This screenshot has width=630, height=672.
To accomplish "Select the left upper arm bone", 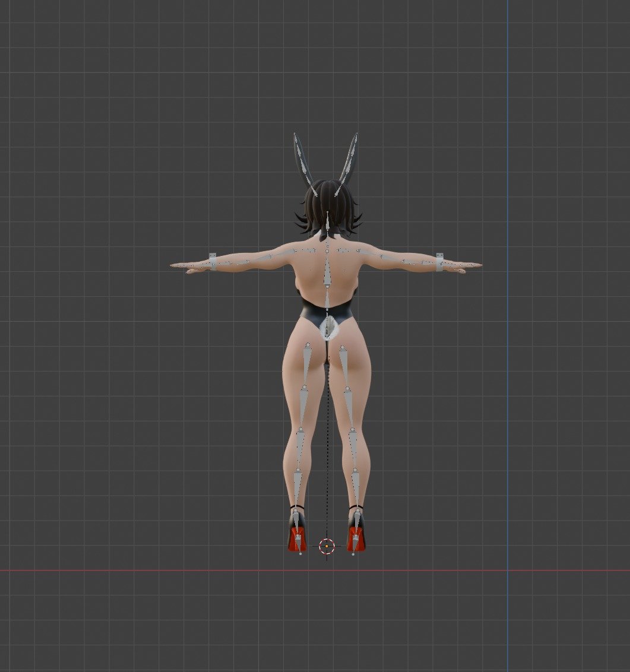I will point(284,253).
